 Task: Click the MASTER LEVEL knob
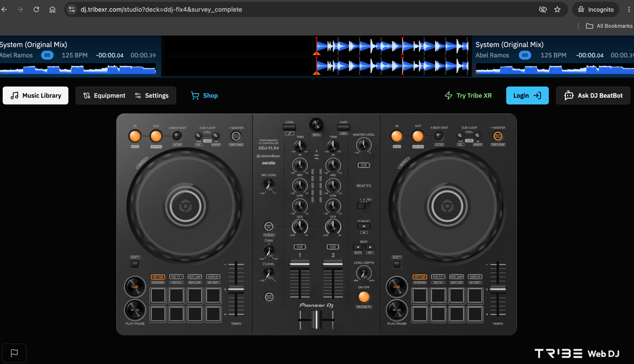(364, 145)
